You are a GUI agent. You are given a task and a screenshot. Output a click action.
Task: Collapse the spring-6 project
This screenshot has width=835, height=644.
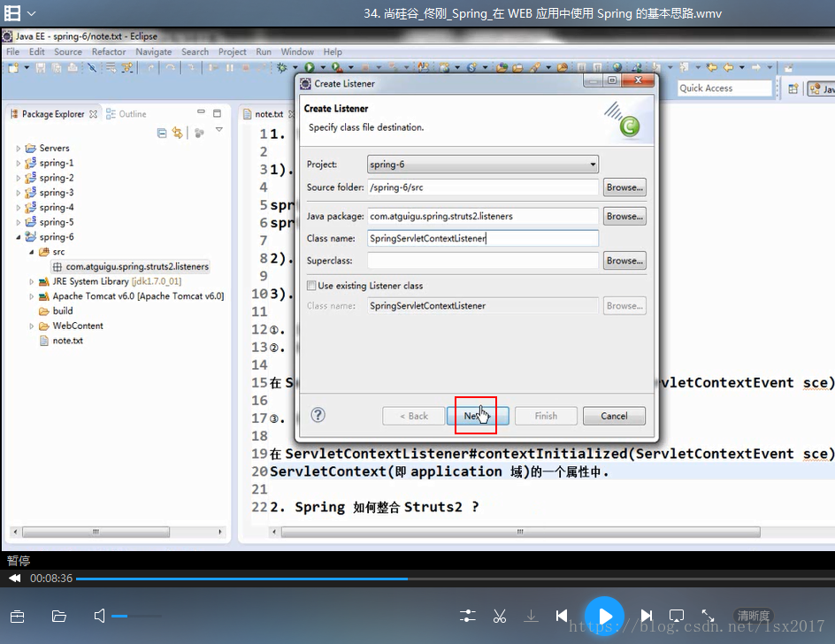(x=18, y=237)
